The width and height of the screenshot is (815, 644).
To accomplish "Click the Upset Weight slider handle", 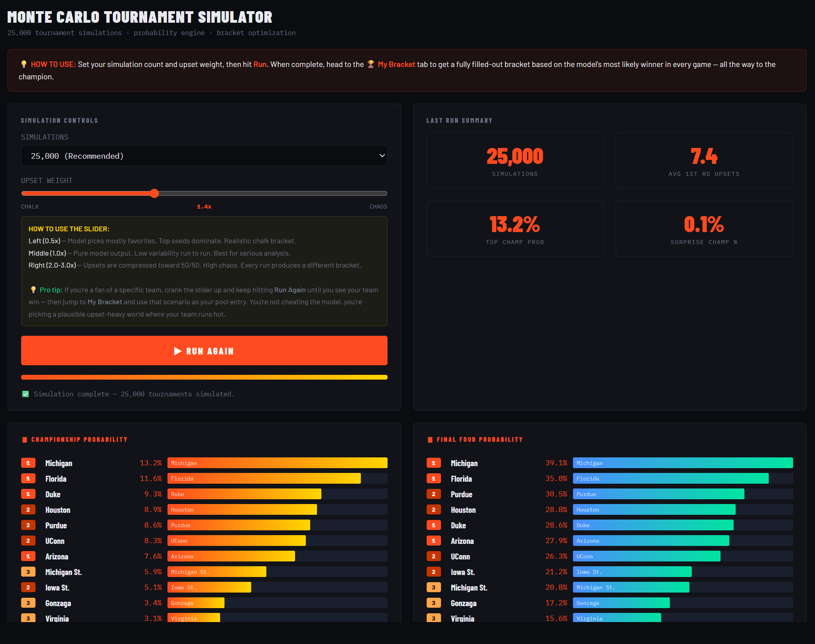I will [155, 193].
